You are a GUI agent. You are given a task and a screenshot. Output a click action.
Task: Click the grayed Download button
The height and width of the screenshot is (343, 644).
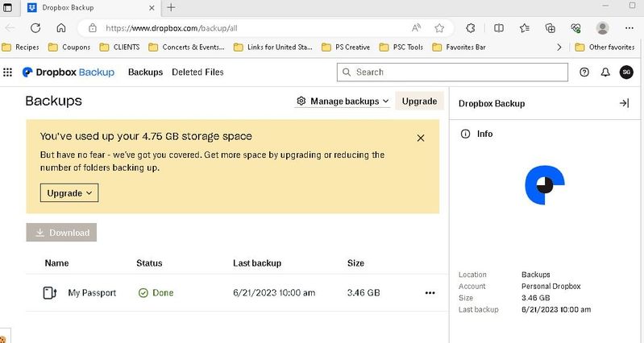coord(61,233)
